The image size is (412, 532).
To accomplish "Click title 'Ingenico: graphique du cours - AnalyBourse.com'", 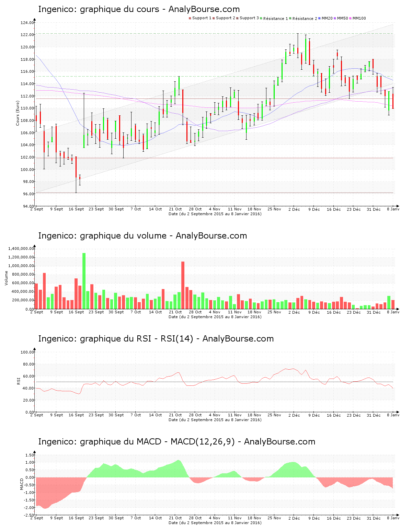I will coord(139,9).
